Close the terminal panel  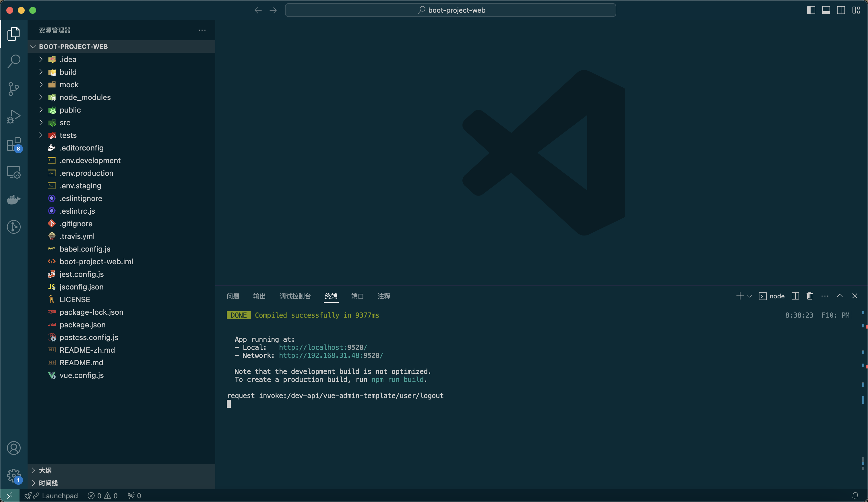(x=855, y=296)
